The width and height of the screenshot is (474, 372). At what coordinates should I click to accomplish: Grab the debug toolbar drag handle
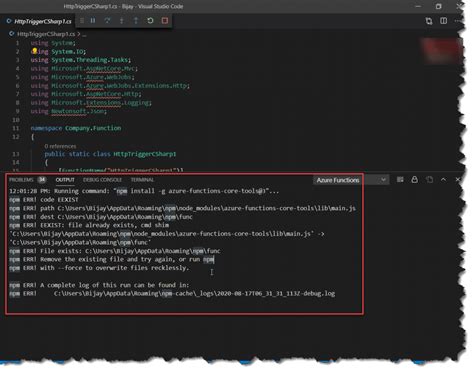point(82,21)
